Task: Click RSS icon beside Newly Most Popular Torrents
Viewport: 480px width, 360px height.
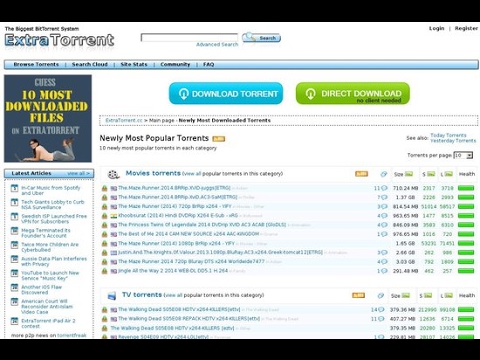Action: [219, 139]
